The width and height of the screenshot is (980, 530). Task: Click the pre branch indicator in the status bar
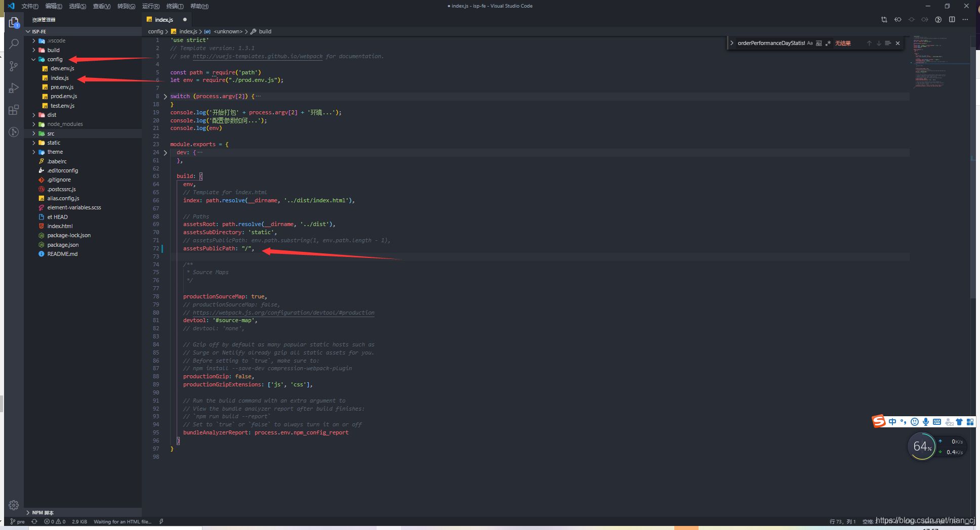[17, 521]
